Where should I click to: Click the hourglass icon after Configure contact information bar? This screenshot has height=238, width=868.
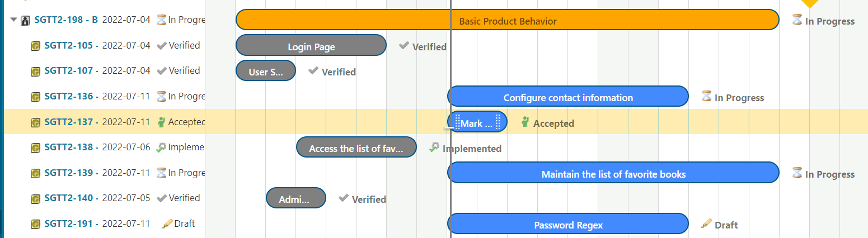(x=706, y=96)
